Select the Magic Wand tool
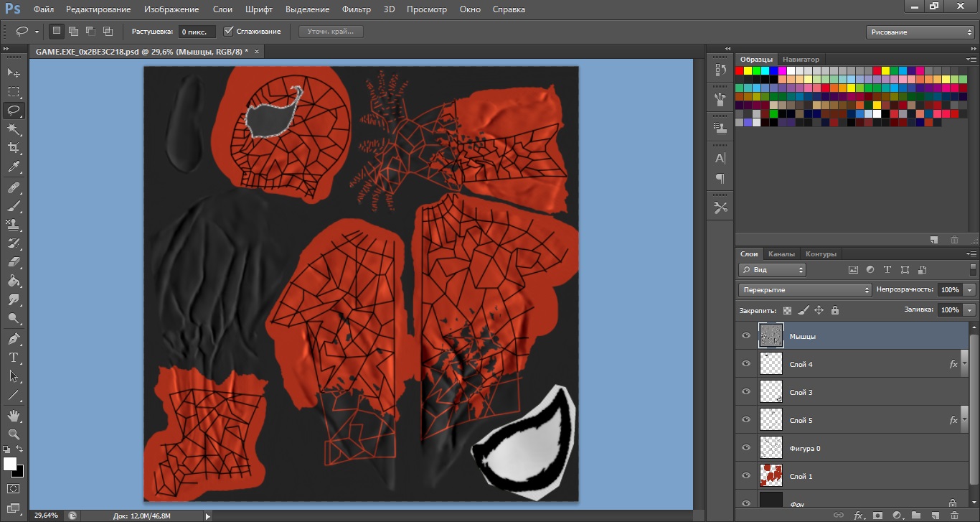Screen dimensions: 980x522 tap(14, 129)
